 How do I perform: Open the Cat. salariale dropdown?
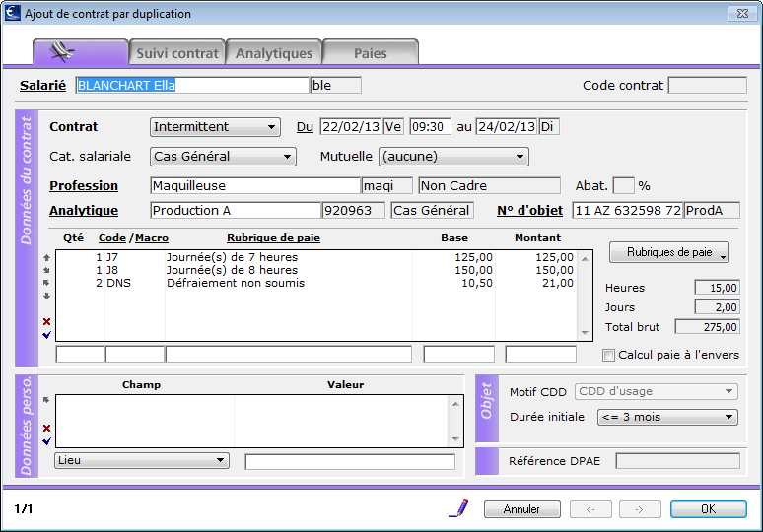(x=223, y=157)
